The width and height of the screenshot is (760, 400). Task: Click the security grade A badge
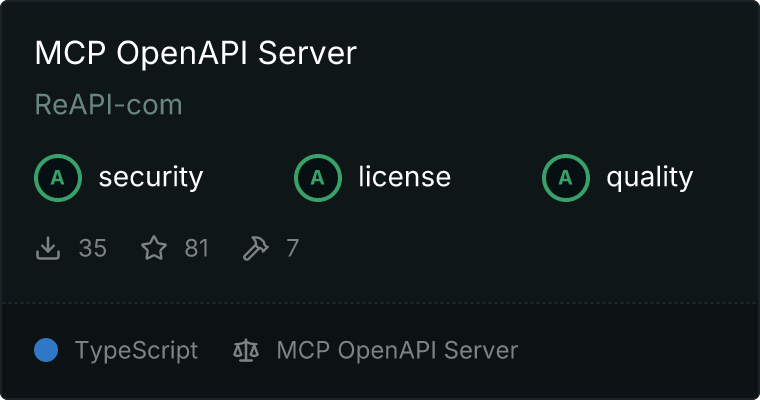click(x=58, y=178)
